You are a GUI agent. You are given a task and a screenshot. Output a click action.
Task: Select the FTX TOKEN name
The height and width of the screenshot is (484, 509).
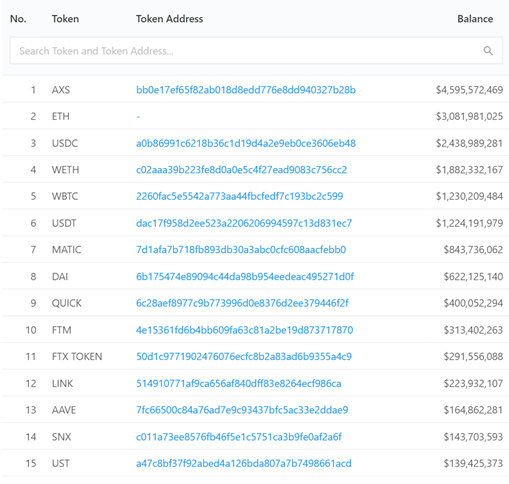coord(77,357)
